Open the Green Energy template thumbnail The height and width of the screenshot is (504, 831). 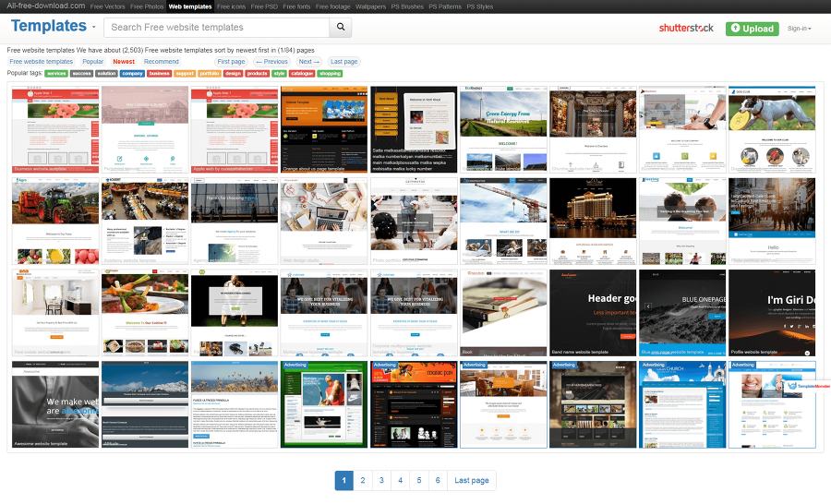coord(503,129)
